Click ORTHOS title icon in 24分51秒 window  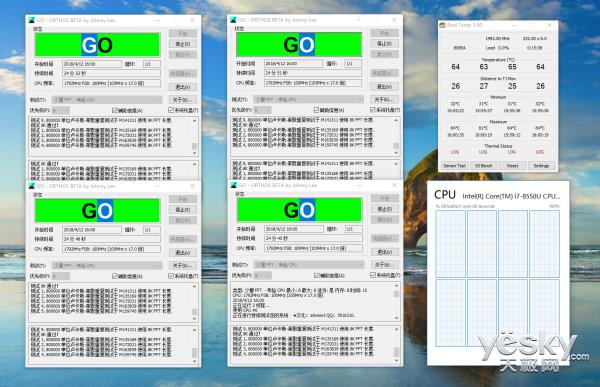point(233,20)
